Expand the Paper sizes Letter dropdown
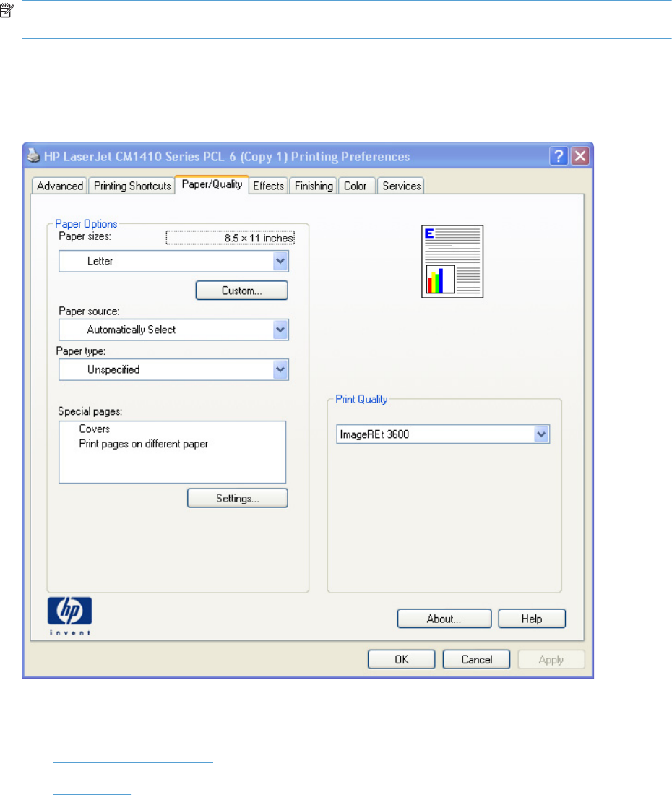The image size is (672, 795). 174,261
